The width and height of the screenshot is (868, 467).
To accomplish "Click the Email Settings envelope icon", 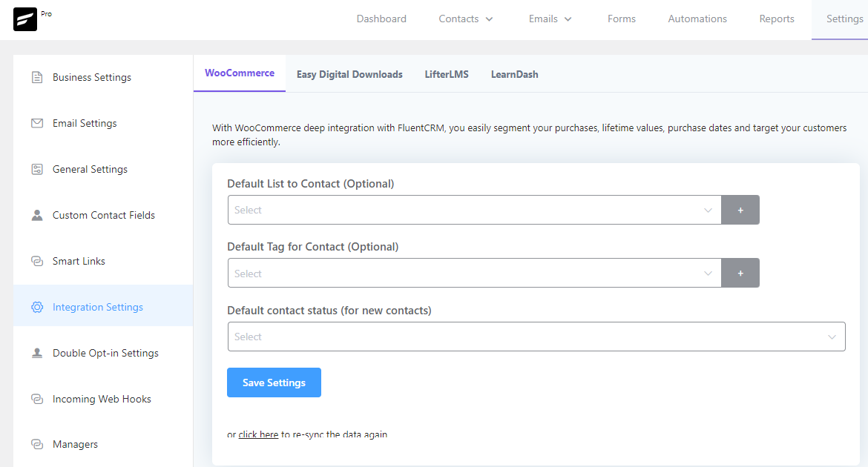I will coord(37,123).
